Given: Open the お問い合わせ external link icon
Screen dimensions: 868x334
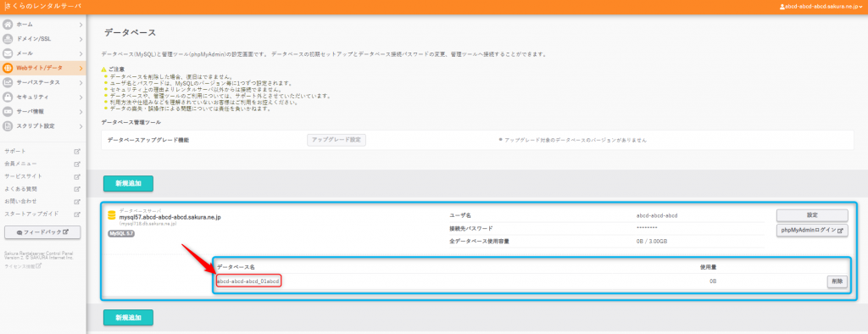Looking at the screenshot, I should tap(77, 201).
